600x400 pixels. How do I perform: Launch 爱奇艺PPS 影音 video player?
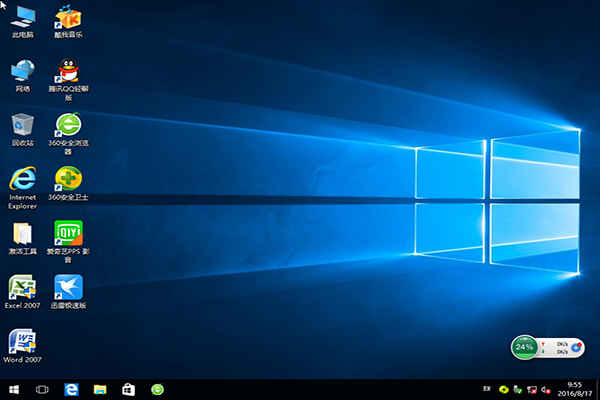click(x=68, y=235)
